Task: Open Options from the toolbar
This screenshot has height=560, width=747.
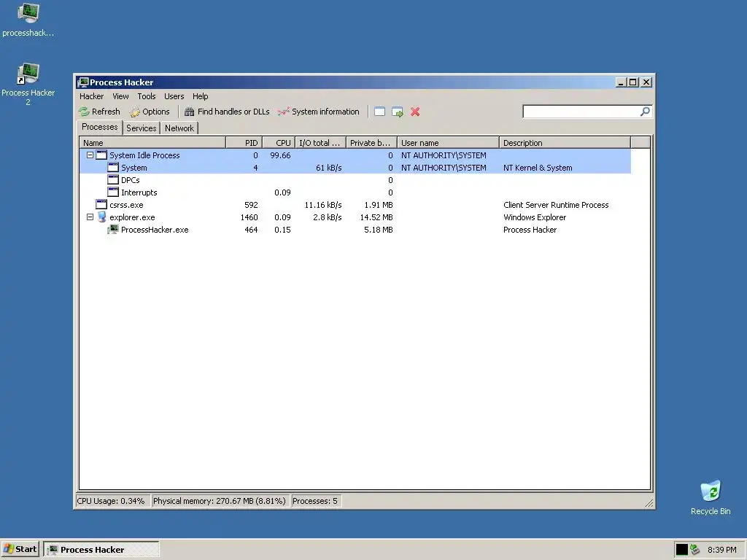Action: point(149,112)
